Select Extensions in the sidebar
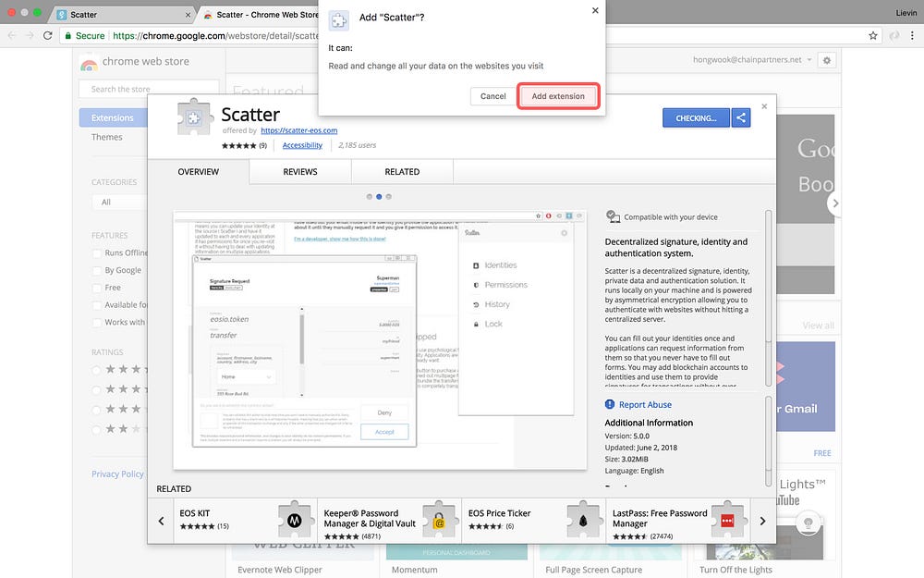The height and width of the screenshot is (578, 924). 113,118
